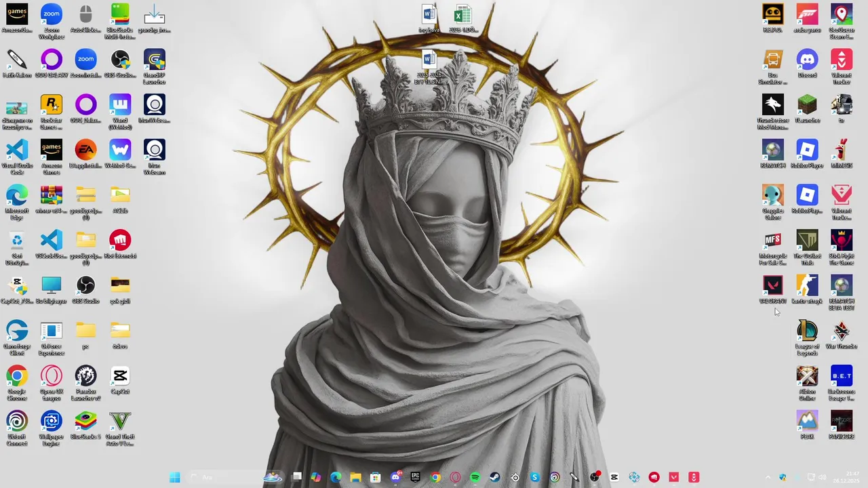The image size is (868, 488).
Task: Launch the VALORANT desktop shortcut
Action: (x=772, y=289)
